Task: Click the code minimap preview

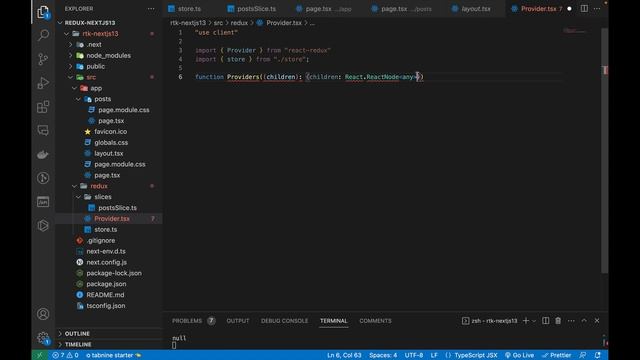Action: coord(574,31)
